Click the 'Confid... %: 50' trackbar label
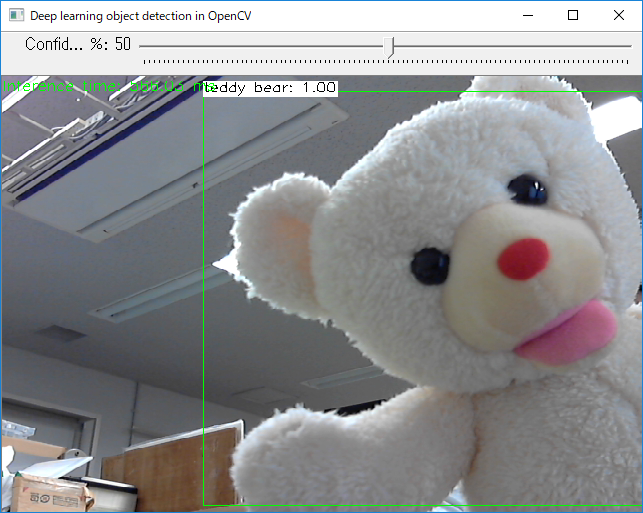Image resolution: width=643 pixels, height=513 pixels. (x=78, y=44)
